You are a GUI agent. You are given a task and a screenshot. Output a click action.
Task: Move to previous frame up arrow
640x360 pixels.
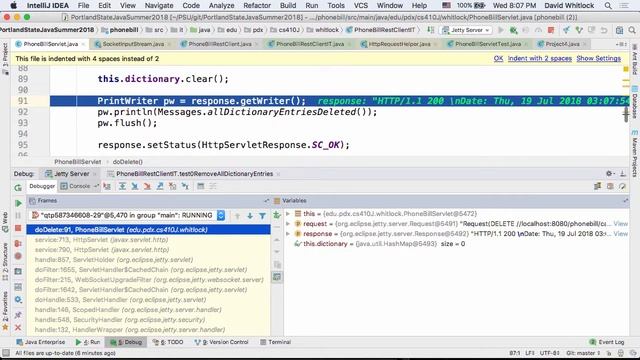tap(237, 216)
